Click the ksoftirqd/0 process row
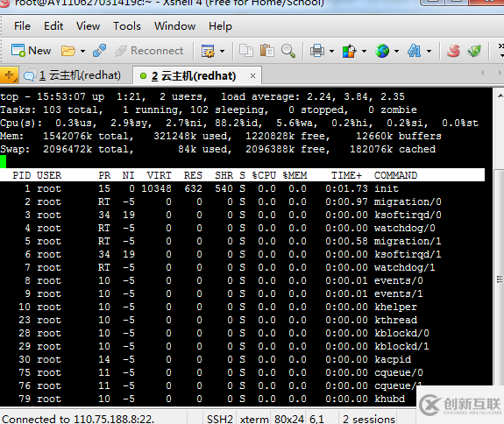This screenshot has width=504, height=424. pyautogui.click(x=242, y=215)
